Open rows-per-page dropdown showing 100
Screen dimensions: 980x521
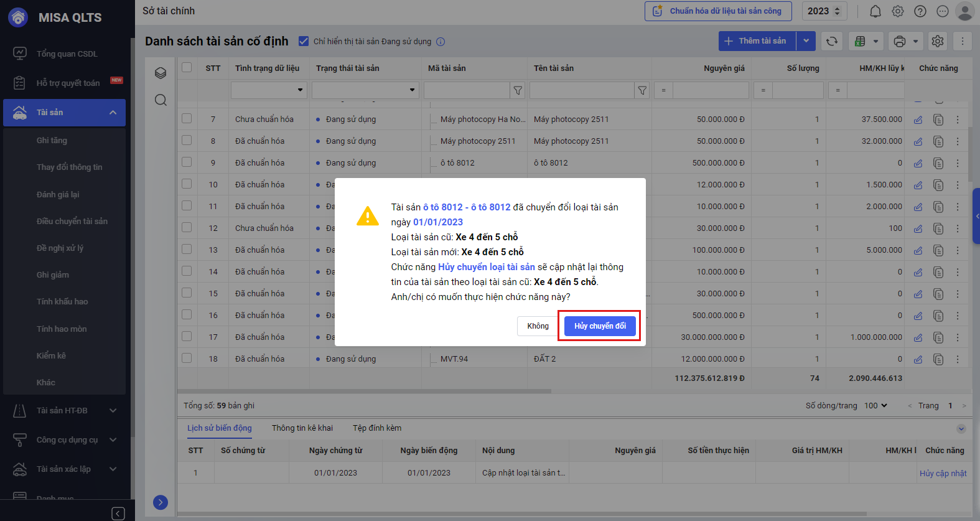[x=875, y=405]
